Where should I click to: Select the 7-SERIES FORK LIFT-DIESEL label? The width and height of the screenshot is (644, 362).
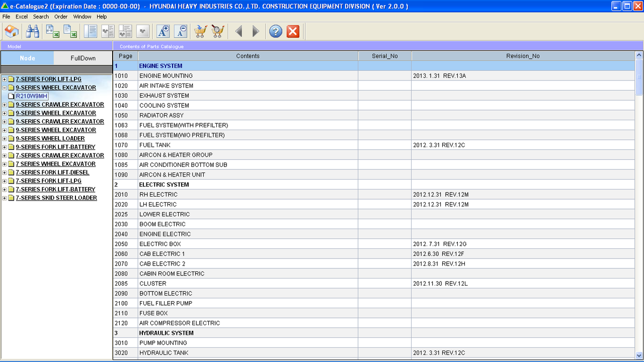point(52,172)
